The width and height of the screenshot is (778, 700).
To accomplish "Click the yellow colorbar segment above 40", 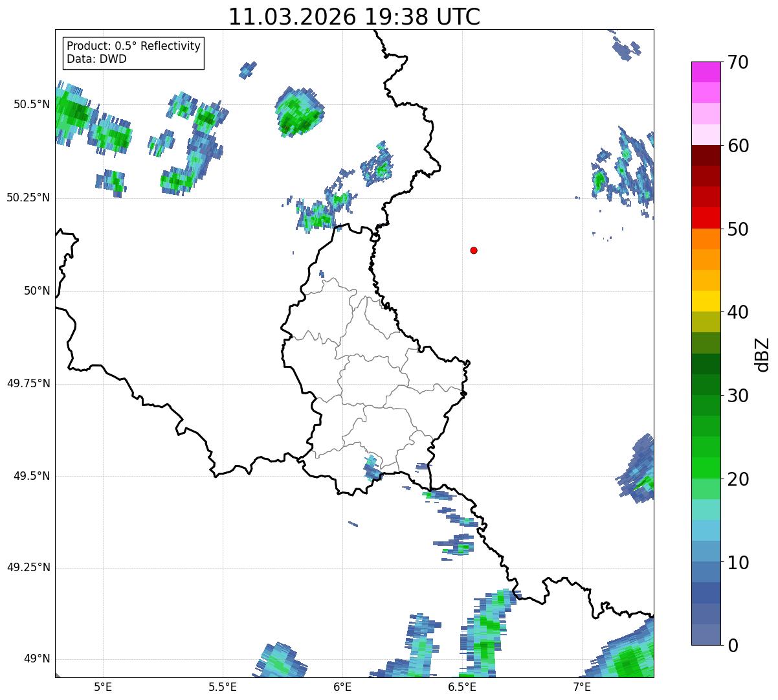I will point(706,301).
